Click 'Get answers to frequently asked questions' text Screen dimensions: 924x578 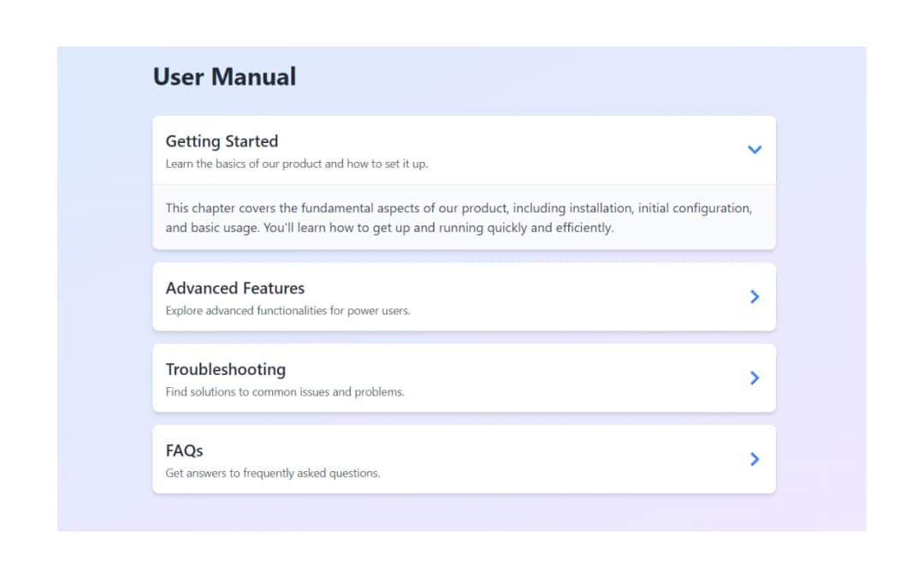click(x=272, y=473)
